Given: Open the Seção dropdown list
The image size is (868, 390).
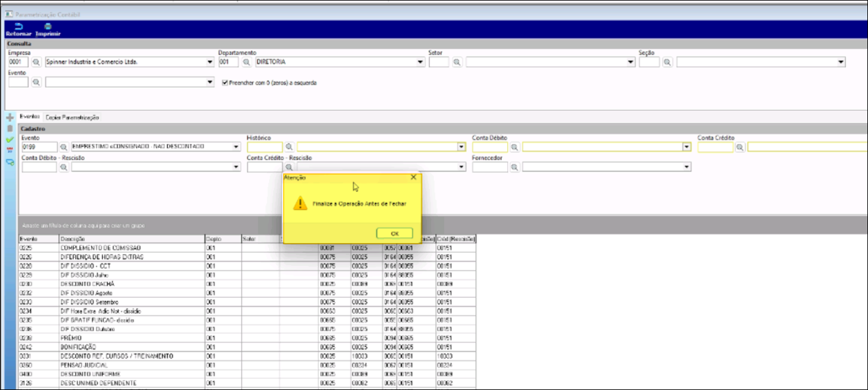Looking at the screenshot, I should coord(840,62).
